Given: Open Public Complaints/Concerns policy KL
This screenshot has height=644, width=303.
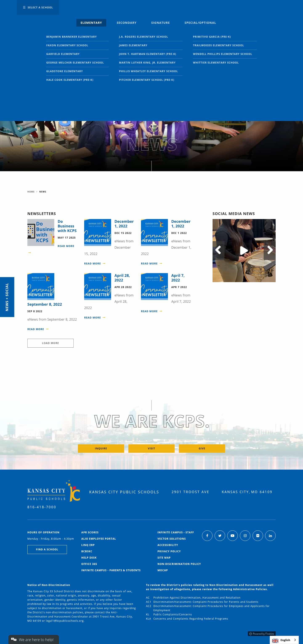Looking at the screenshot, I should click(173, 615).
